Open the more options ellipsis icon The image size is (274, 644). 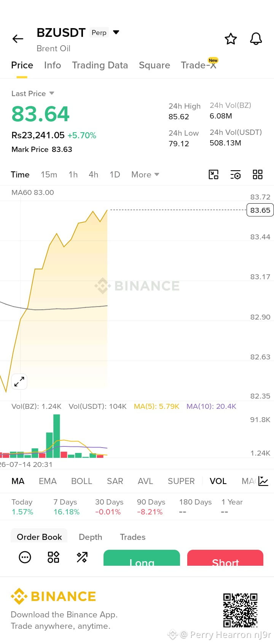pos(25,557)
